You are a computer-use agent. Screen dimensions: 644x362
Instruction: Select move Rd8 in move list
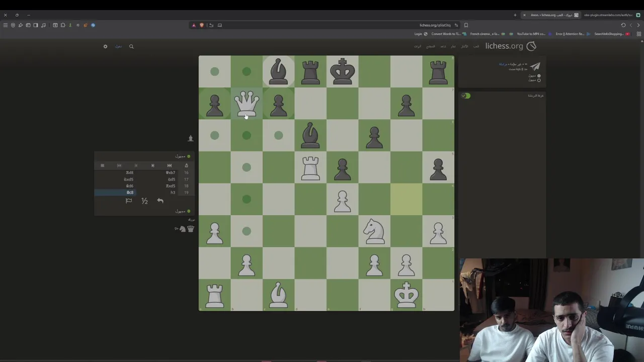(130, 172)
